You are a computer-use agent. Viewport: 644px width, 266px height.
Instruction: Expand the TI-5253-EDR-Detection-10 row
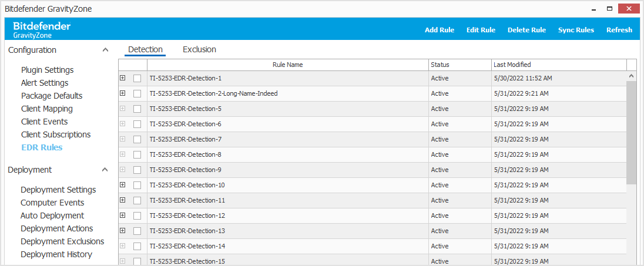coord(122,184)
